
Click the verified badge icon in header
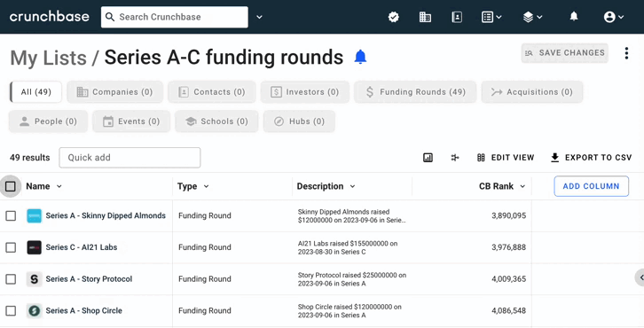(394, 17)
